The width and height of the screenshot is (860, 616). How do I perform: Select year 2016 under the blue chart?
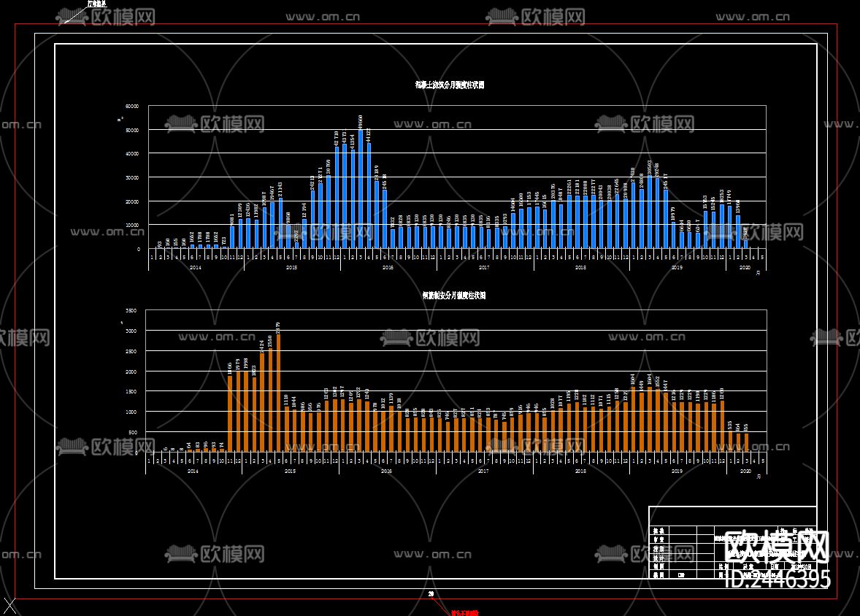click(388, 268)
